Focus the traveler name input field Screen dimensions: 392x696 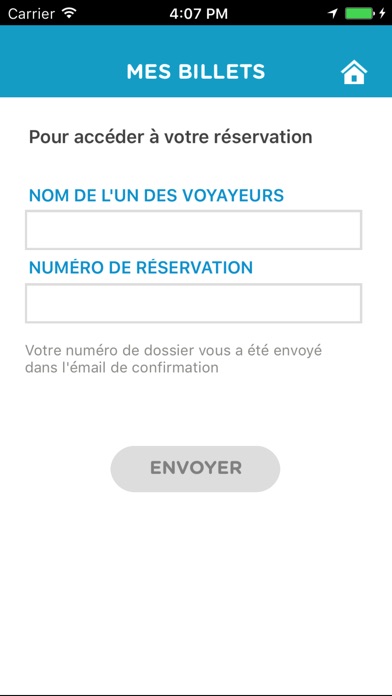[x=194, y=230]
